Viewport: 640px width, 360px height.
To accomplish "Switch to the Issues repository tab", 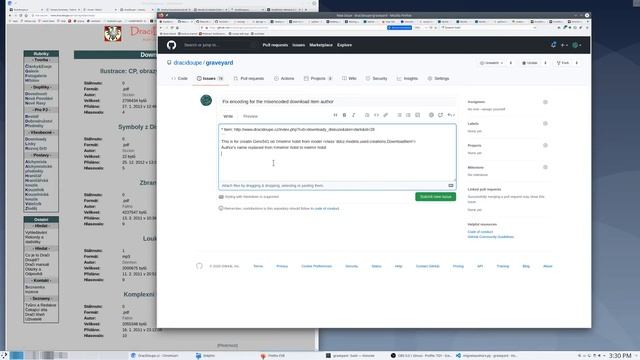I will coord(210,78).
